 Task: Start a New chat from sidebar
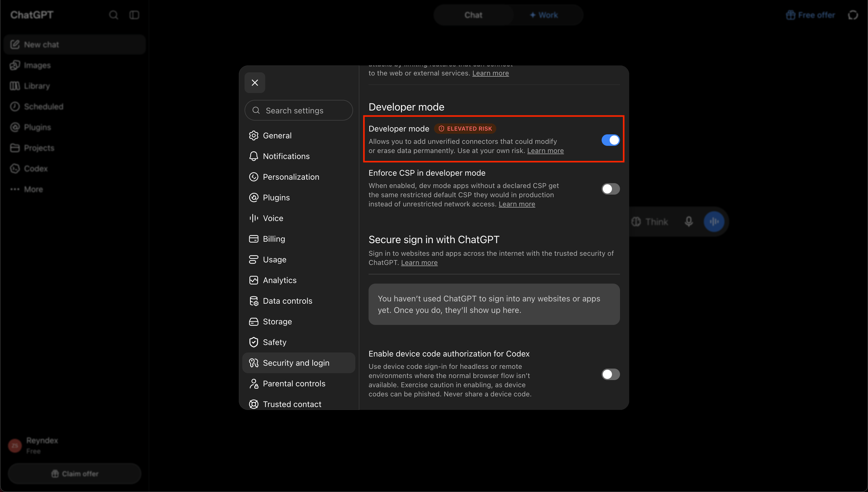74,44
